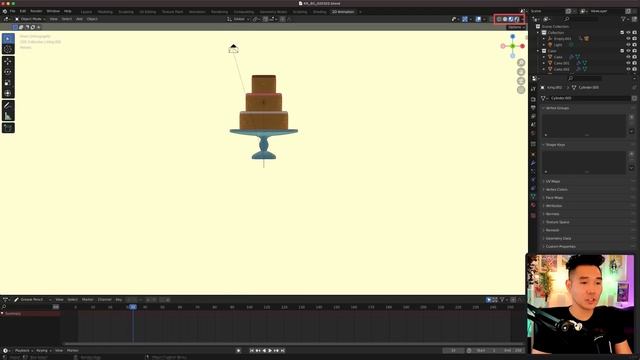Switch to rendered viewport shading
The height and width of the screenshot is (360, 640).
point(517,19)
